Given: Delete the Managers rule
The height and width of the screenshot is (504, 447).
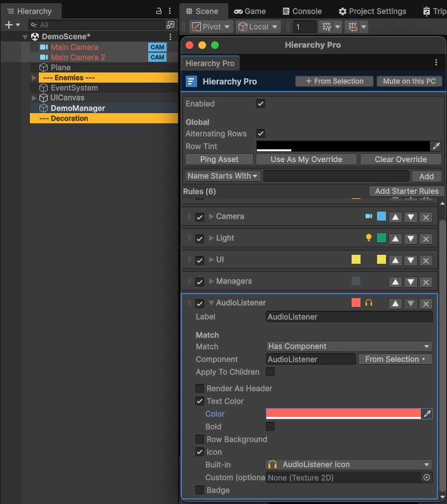Looking at the screenshot, I should [426, 282].
